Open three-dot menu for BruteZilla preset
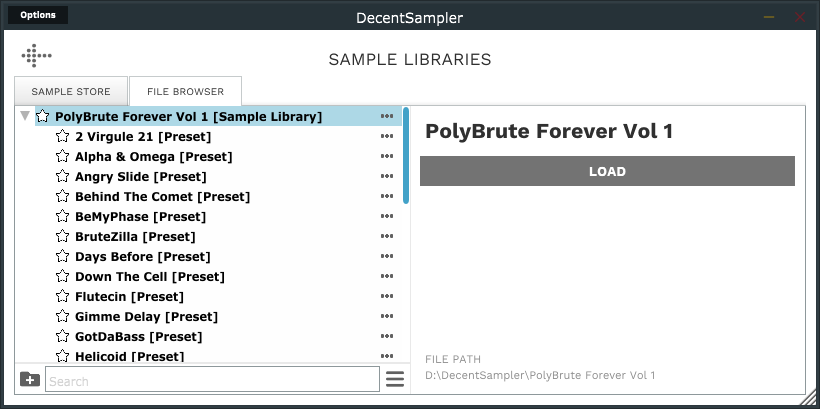 [x=387, y=237]
